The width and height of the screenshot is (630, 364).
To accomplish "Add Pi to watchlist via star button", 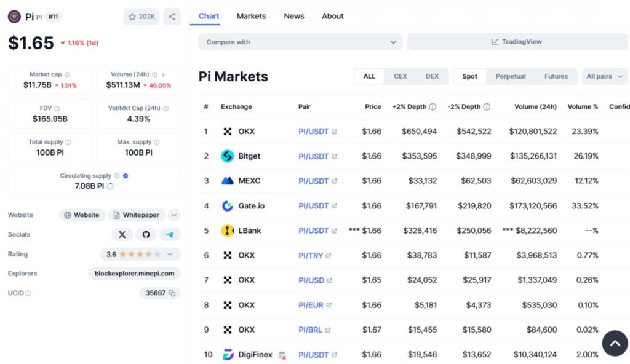I will click(x=142, y=17).
